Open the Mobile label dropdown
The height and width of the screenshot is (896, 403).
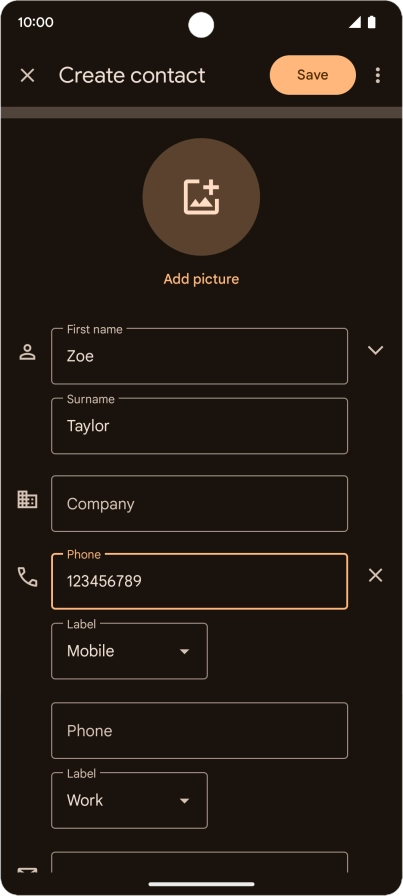(x=129, y=651)
